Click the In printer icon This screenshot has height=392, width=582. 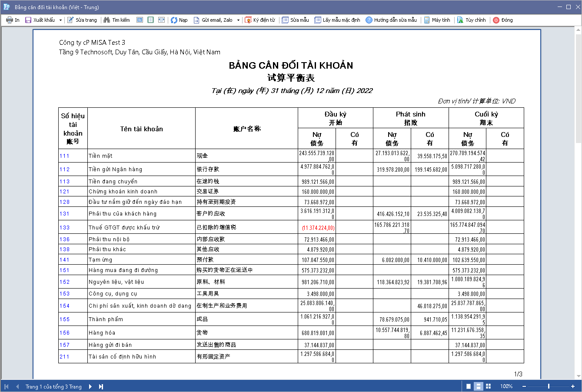pyautogui.click(x=10, y=20)
